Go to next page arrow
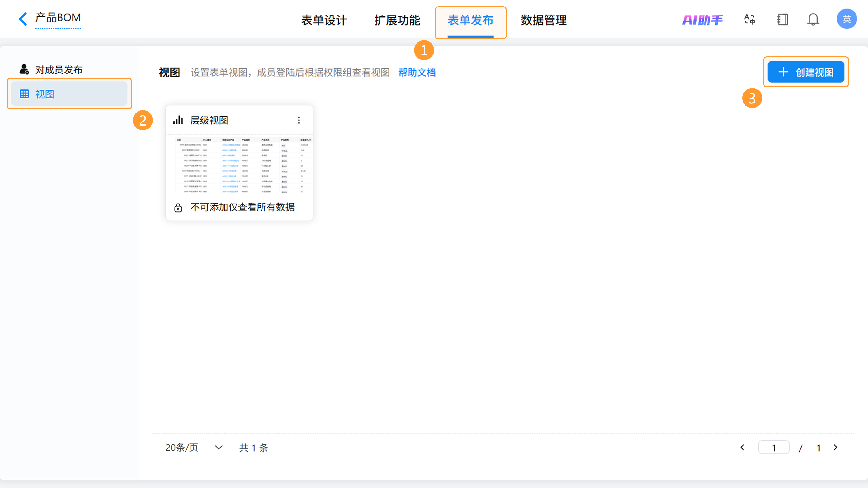The height and width of the screenshot is (488, 868). tap(836, 447)
